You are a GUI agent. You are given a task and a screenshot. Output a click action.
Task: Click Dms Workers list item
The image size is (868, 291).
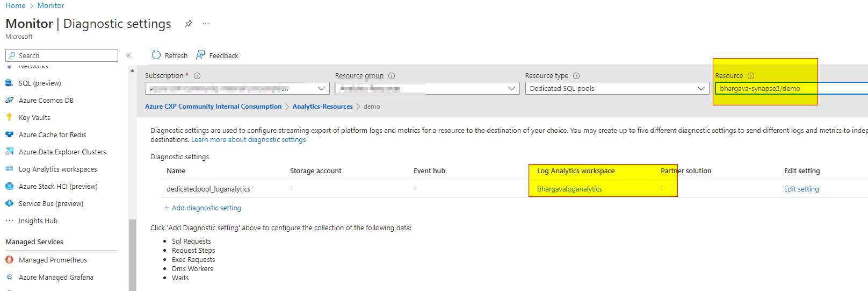[x=192, y=269]
